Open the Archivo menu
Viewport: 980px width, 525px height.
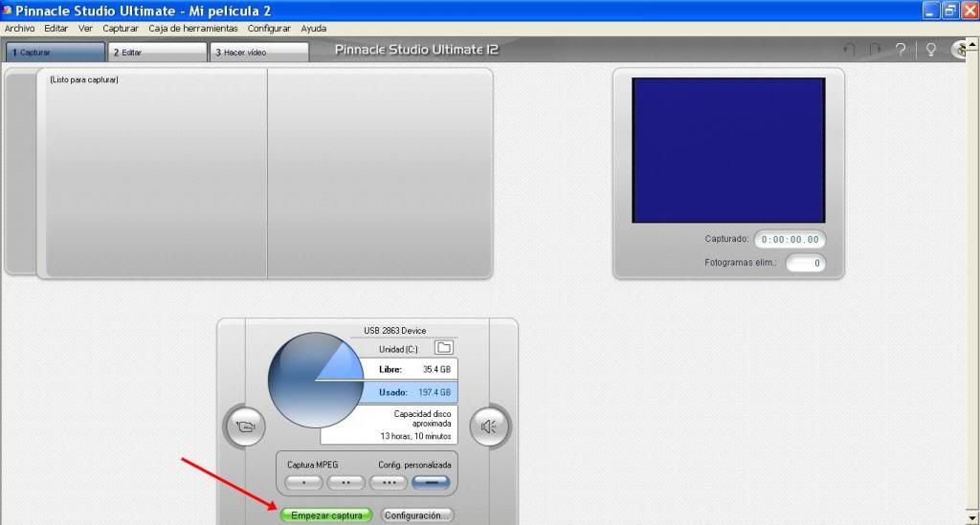point(20,29)
